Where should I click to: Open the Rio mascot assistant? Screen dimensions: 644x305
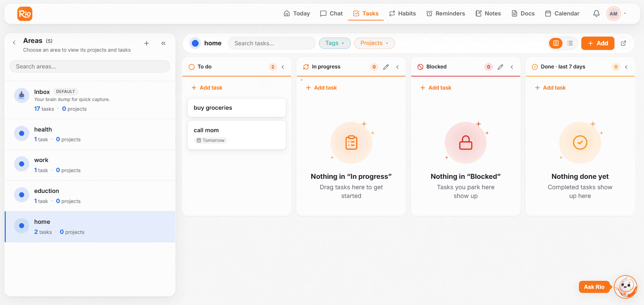[626, 287]
